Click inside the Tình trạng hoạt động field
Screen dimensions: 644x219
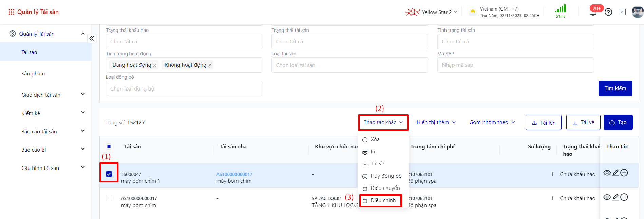[184, 65]
